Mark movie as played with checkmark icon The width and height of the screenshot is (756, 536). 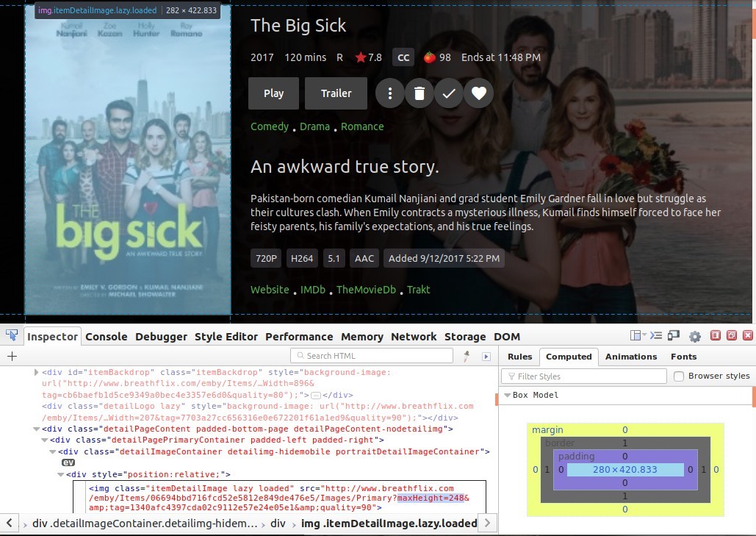tap(449, 93)
